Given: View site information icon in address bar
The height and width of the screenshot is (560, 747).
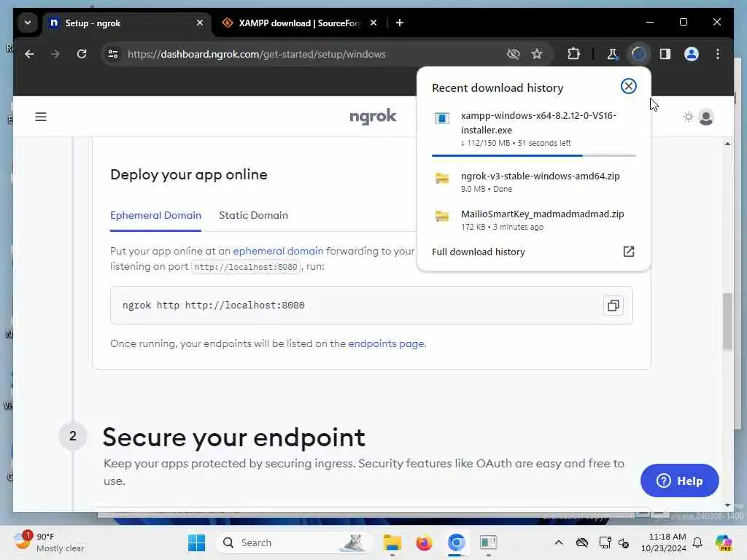Looking at the screenshot, I should 113,54.
